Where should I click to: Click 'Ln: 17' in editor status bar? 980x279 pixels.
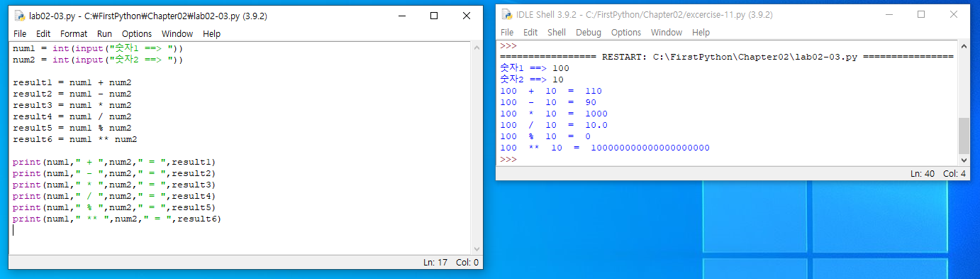(x=435, y=263)
